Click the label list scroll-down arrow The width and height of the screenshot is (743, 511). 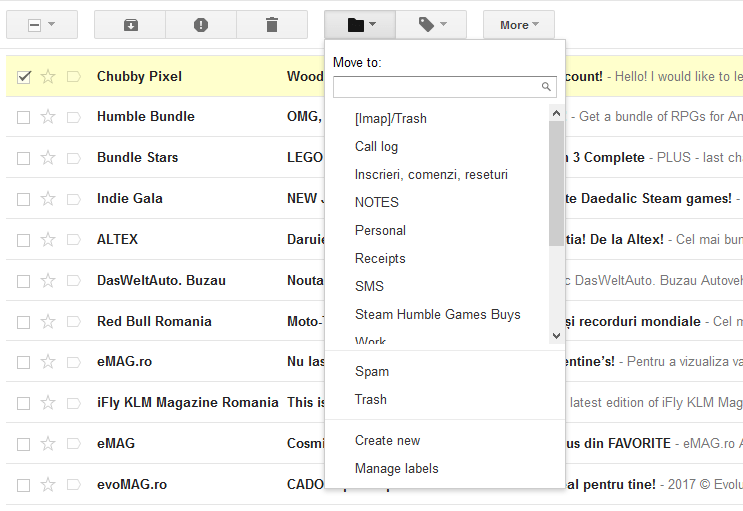556,336
